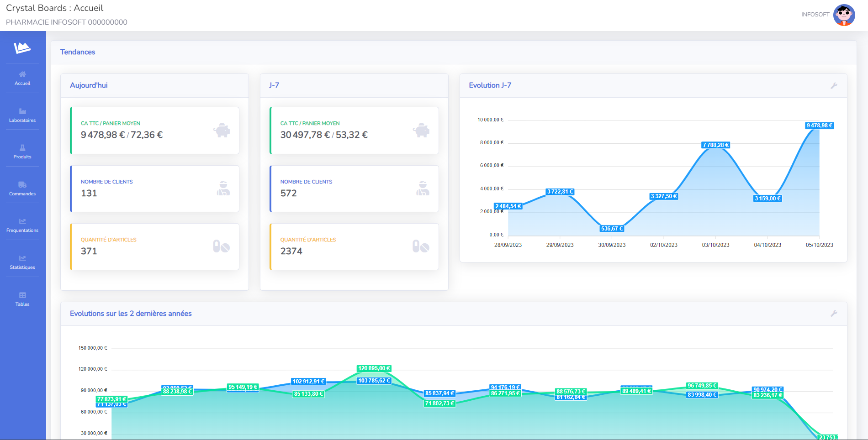Image resolution: width=868 pixels, height=440 pixels.
Task: Click the Evolution J-7 panel title
Action: (490, 85)
